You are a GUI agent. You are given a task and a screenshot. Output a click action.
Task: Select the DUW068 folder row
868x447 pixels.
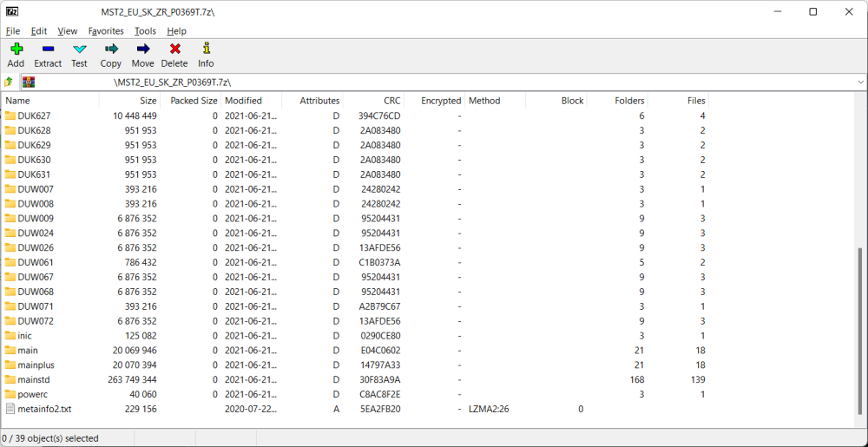tap(355, 292)
